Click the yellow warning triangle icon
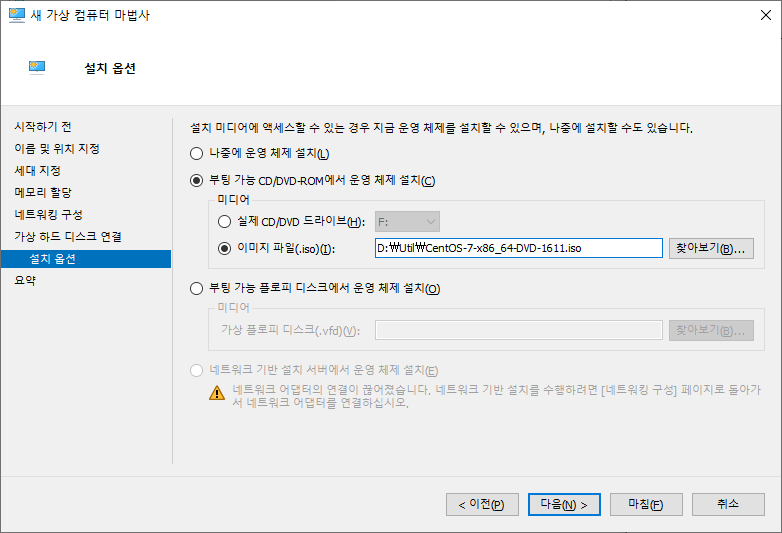 point(217,393)
